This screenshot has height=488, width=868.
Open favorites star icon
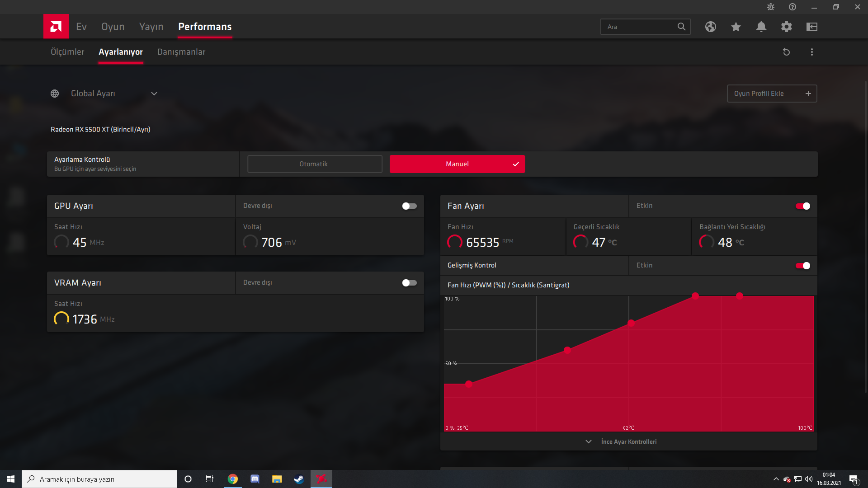pyautogui.click(x=736, y=27)
